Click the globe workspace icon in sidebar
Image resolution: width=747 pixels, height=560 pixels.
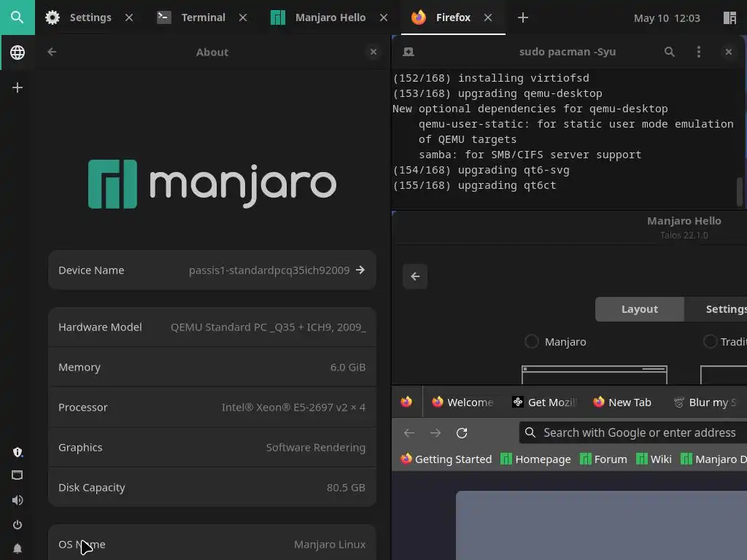[x=18, y=52]
